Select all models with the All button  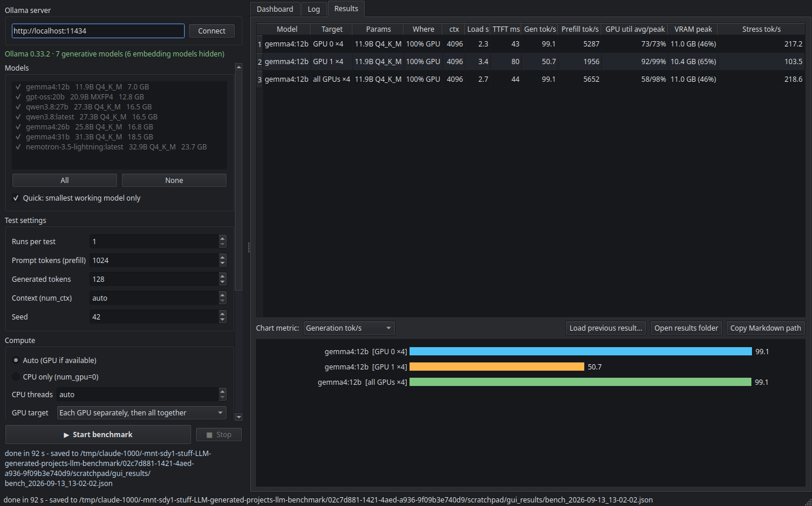coord(65,181)
